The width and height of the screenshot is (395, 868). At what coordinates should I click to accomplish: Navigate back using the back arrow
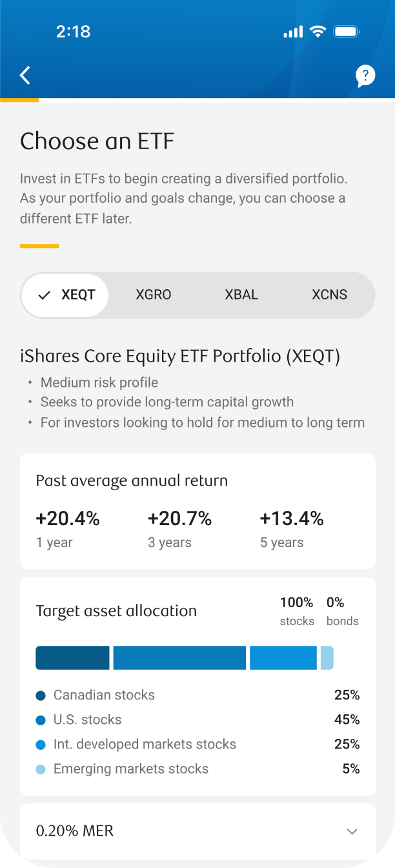coord(25,75)
